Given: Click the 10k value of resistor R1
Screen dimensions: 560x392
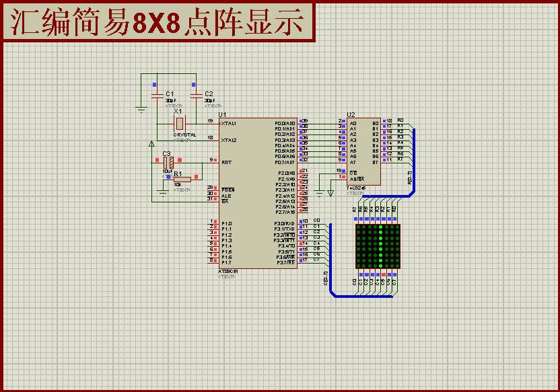Looking at the screenshot, I should (x=178, y=185).
